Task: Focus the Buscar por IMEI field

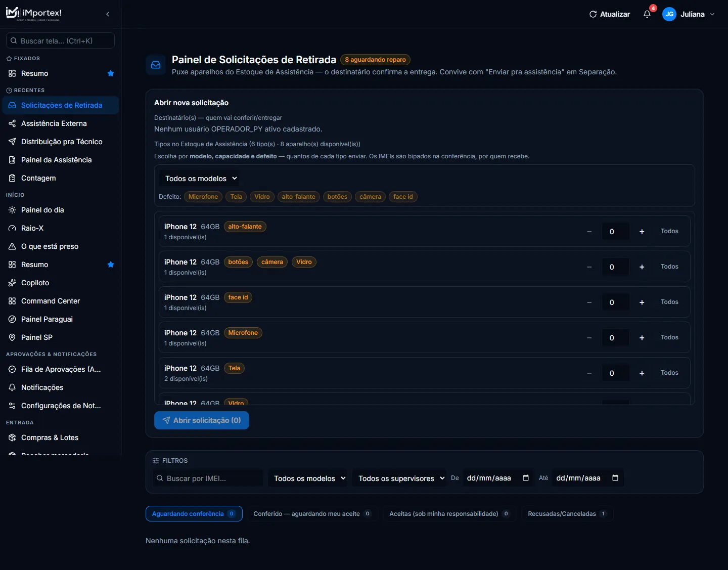Action: pos(208,478)
